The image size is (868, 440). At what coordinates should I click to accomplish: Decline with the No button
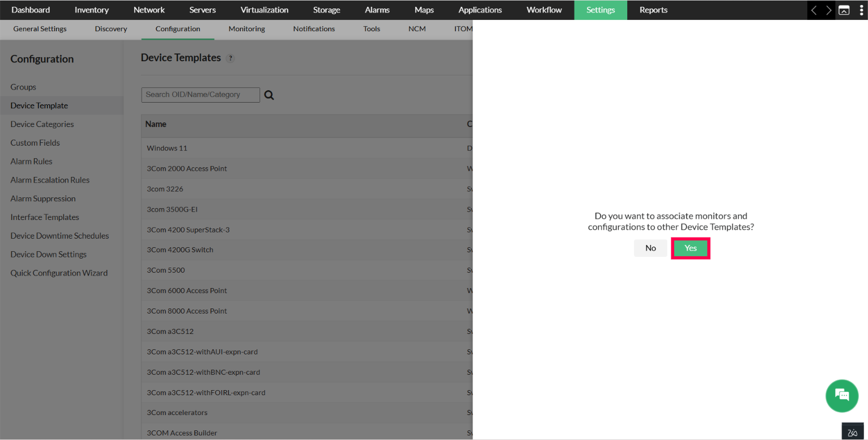[650, 248]
